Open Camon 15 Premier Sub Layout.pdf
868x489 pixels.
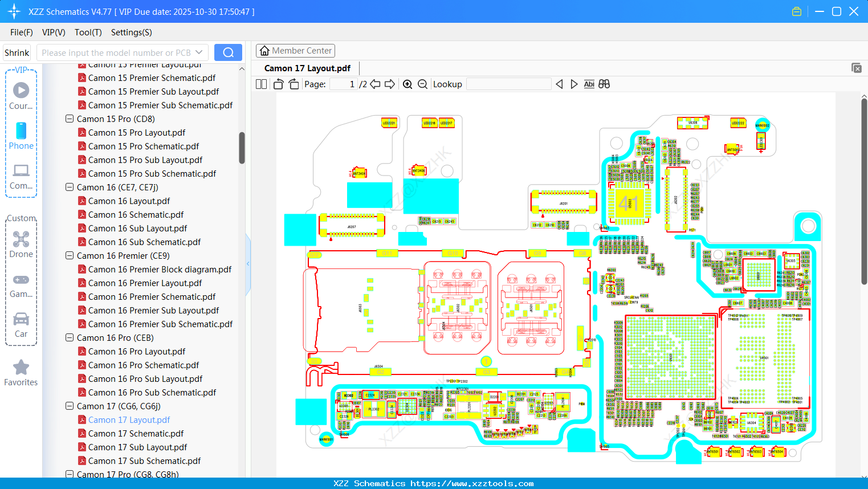(153, 92)
